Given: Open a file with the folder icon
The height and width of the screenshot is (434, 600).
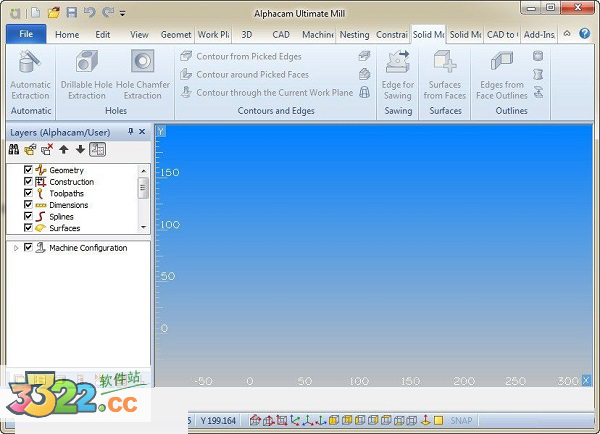Looking at the screenshot, I should [x=53, y=13].
